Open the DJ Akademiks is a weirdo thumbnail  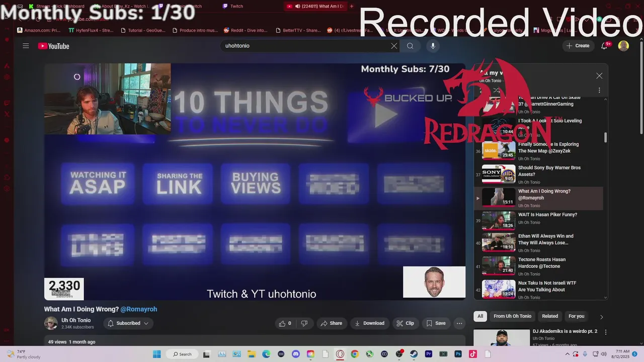502,338
